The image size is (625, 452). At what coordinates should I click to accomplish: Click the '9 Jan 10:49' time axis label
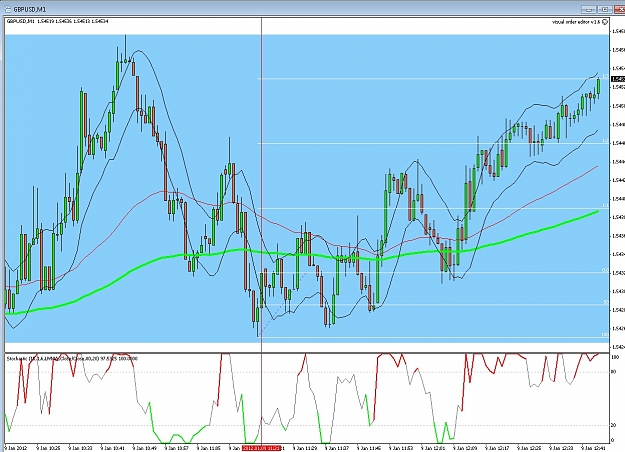coord(144,448)
